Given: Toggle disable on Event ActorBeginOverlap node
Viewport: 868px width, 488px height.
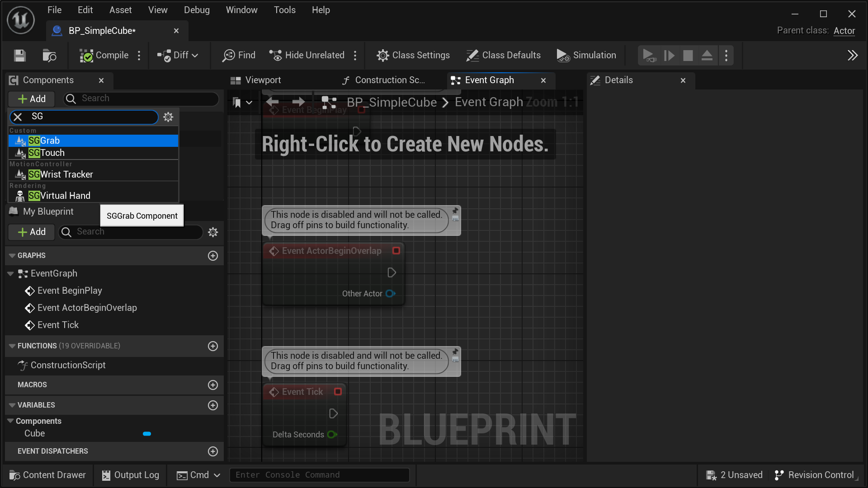Looking at the screenshot, I should 396,250.
